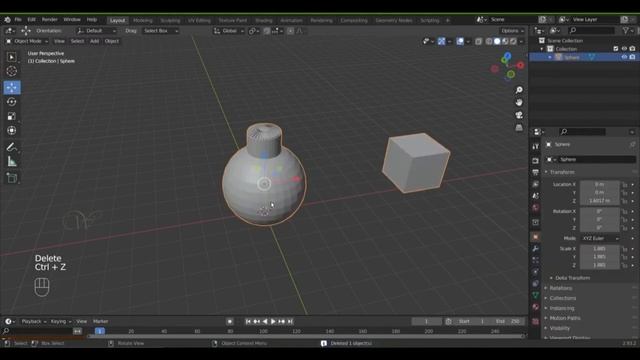Open the Scene properties tab icon
The image size is (640, 360).
(x=536, y=196)
